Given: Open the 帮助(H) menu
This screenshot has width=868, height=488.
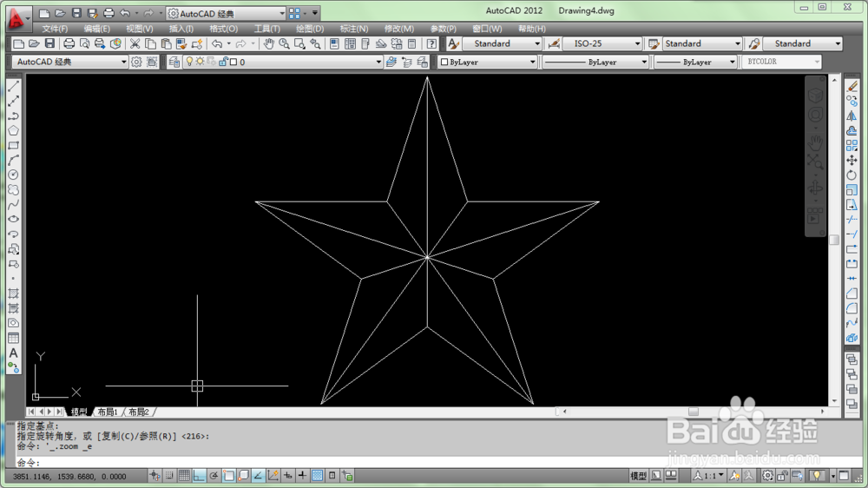Looking at the screenshot, I should coord(532,29).
